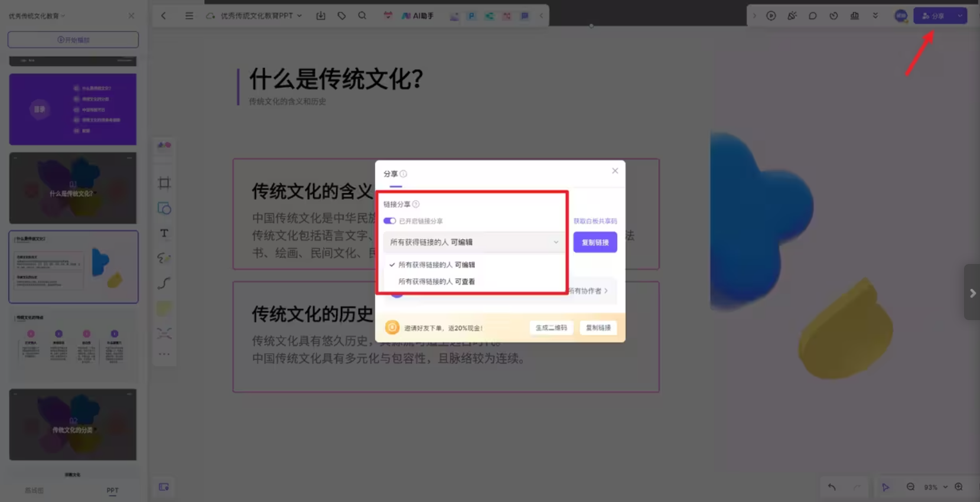Zoom out with the minus magnifier
Viewport: 980px width, 502px height.
(910, 487)
